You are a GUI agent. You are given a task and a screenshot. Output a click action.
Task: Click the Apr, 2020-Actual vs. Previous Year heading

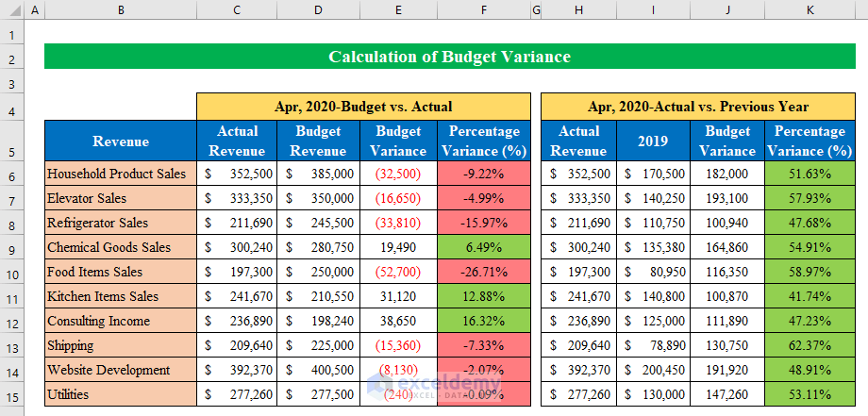coord(698,107)
